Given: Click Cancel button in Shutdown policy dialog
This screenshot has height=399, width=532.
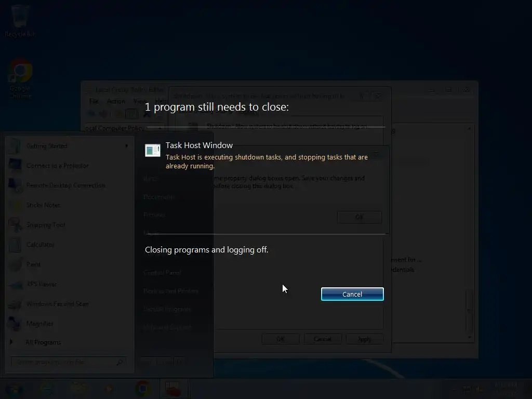Looking at the screenshot, I should (322, 339).
